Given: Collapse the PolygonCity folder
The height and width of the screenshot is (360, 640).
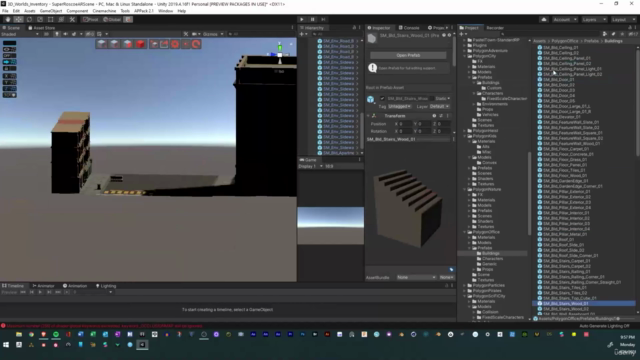Looking at the screenshot, I should pos(465,56).
